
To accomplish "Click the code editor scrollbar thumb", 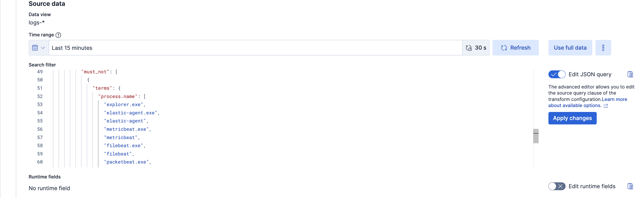I will point(536,136).
